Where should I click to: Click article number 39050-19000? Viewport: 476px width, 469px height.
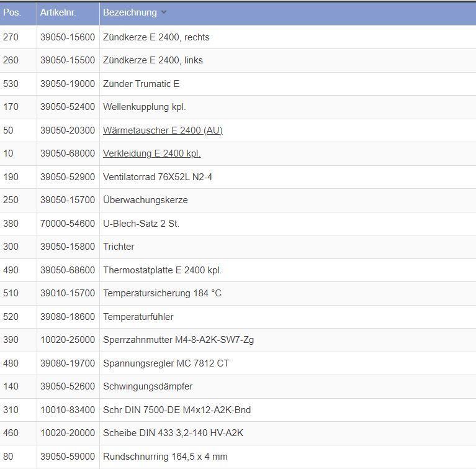coord(68,84)
